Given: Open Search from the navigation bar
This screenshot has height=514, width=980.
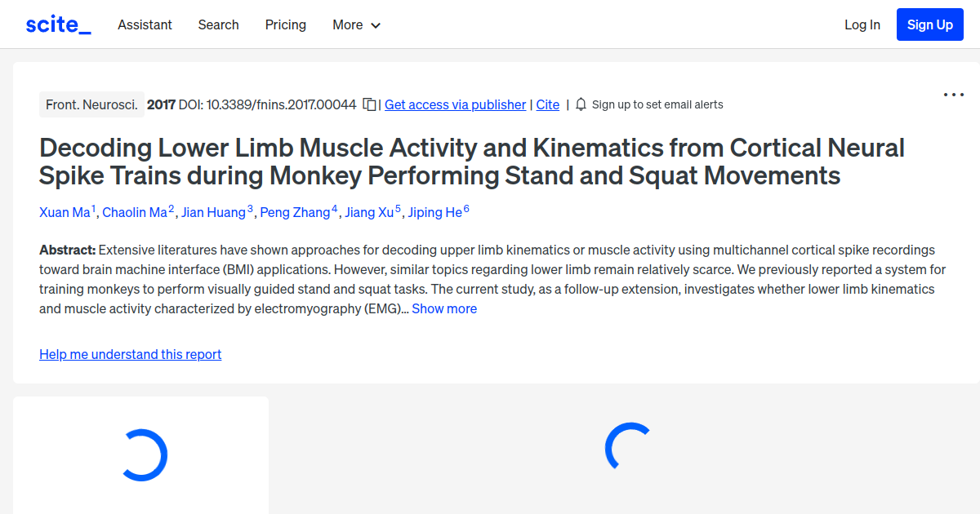Looking at the screenshot, I should coord(218,24).
